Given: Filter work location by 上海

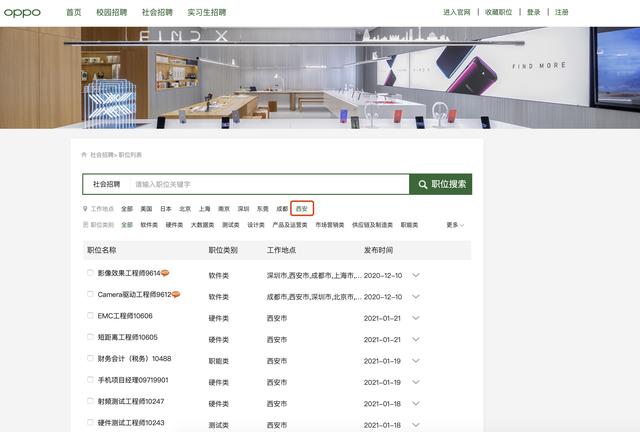Looking at the screenshot, I should [204, 209].
